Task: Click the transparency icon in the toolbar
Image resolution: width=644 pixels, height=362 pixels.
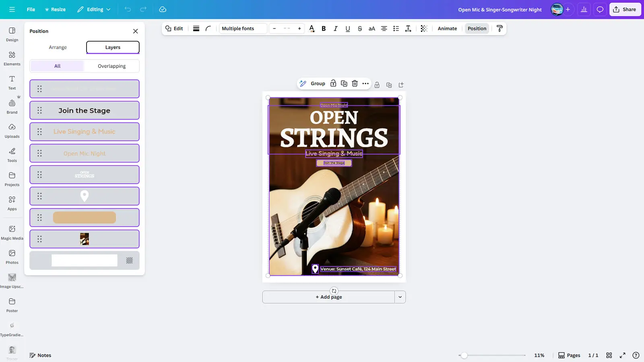Action: (x=423, y=29)
